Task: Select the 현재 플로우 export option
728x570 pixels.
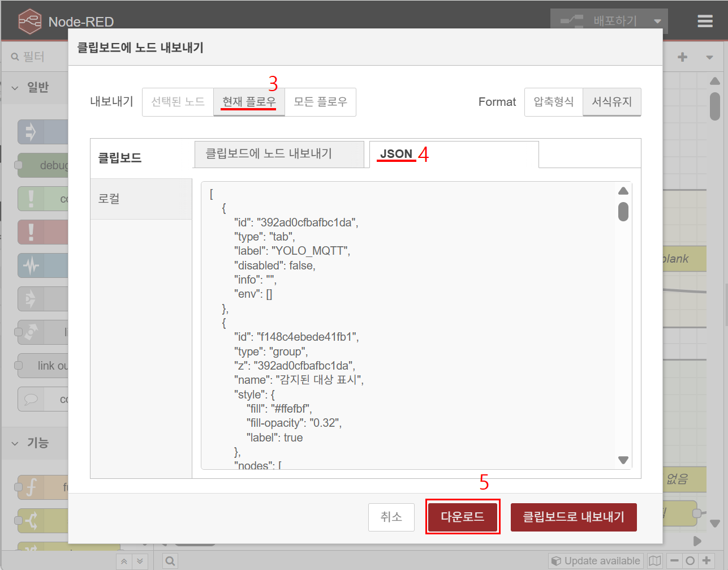Action: pos(249,102)
